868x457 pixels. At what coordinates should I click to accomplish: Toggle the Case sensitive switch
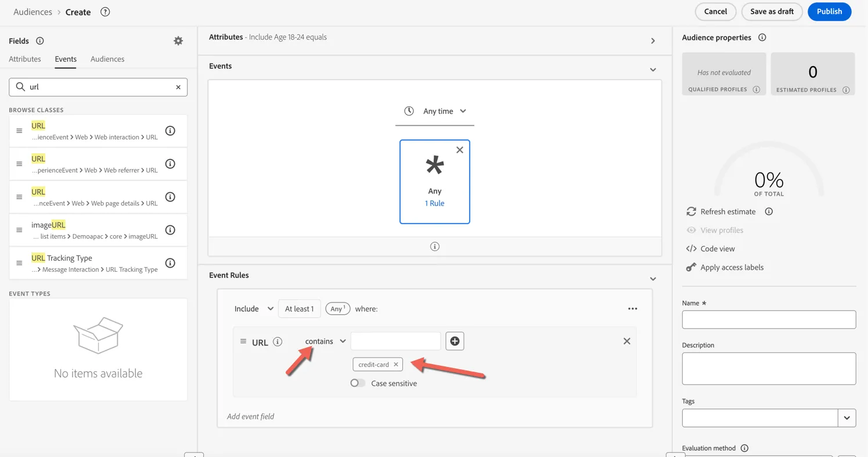pyautogui.click(x=358, y=383)
